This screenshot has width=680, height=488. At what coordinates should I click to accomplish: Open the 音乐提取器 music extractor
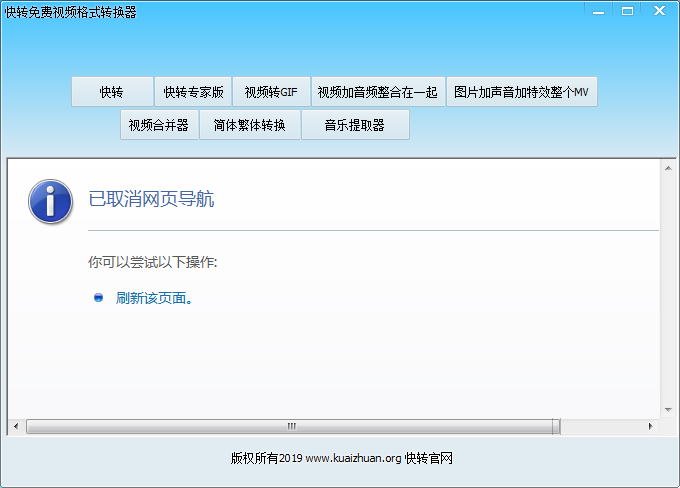pyautogui.click(x=355, y=125)
